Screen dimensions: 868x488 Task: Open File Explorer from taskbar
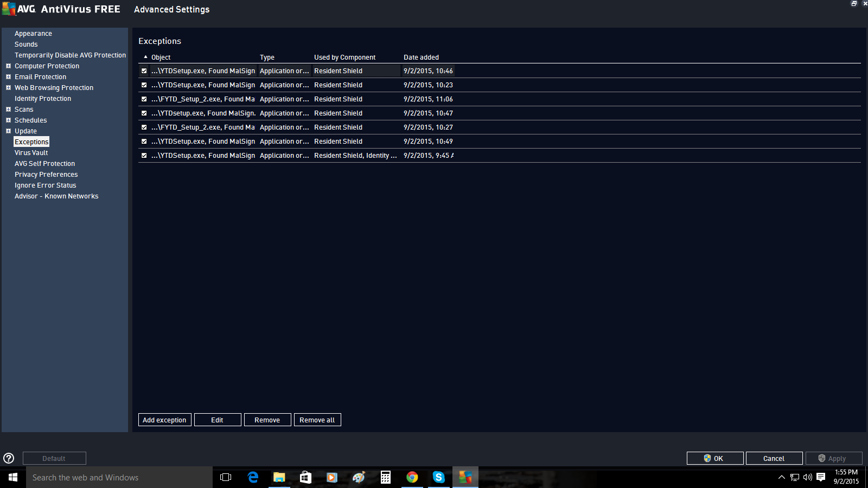(279, 477)
